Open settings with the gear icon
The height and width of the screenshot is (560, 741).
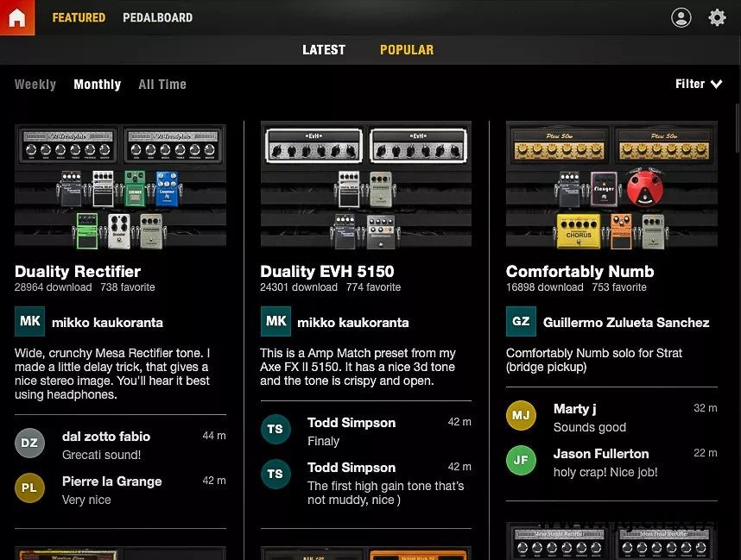coord(717,17)
